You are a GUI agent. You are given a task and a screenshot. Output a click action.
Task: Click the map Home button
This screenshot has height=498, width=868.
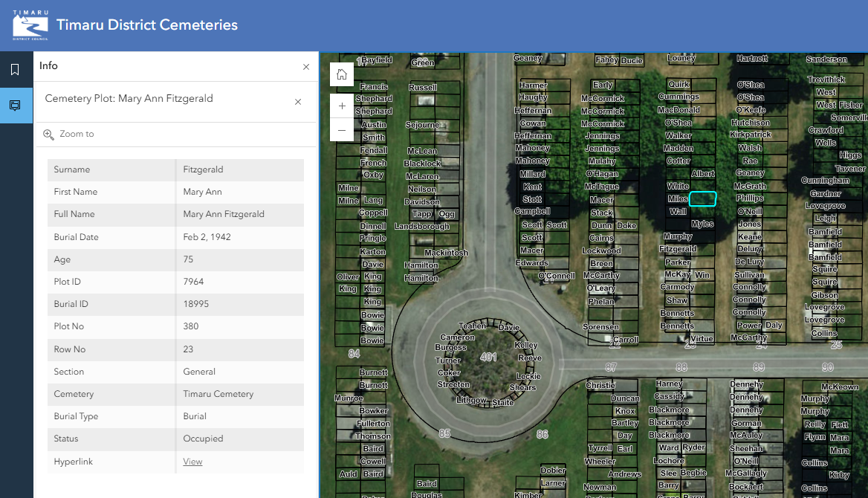[x=342, y=74]
